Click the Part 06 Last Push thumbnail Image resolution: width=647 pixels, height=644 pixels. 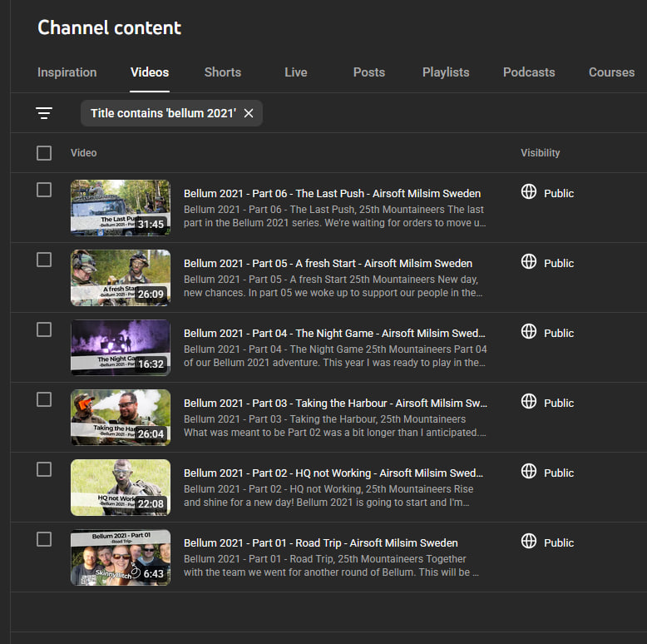(x=121, y=208)
